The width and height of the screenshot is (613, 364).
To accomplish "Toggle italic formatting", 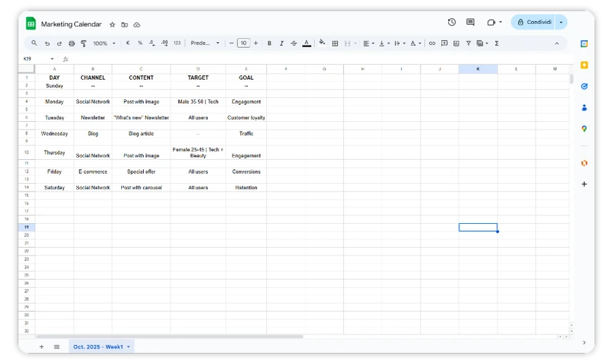I will click(281, 44).
